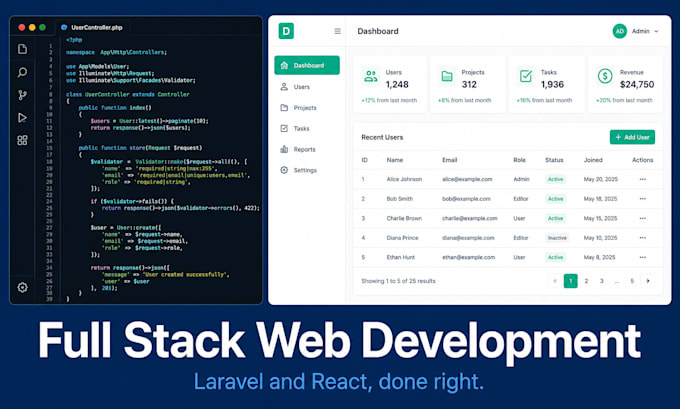Click alice@example.com email cell
Viewport: 680px width, 409px height.
[x=467, y=179]
